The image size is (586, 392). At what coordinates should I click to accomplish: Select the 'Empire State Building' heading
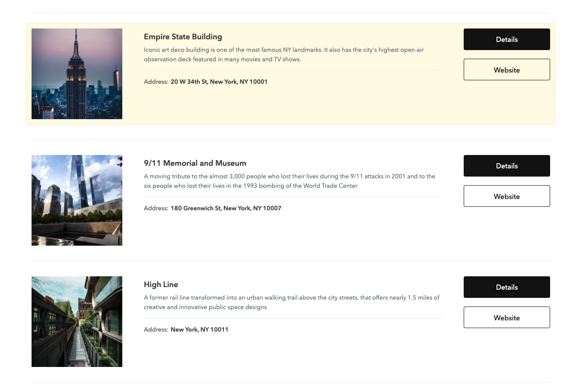pyautogui.click(x=183, y=37)
